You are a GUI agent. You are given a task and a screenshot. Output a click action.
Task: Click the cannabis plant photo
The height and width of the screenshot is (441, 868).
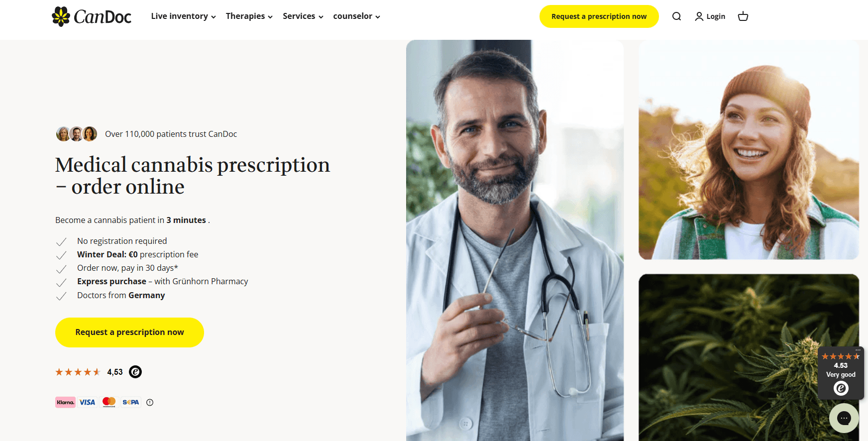pyautogui.click(x=749, y=357)
